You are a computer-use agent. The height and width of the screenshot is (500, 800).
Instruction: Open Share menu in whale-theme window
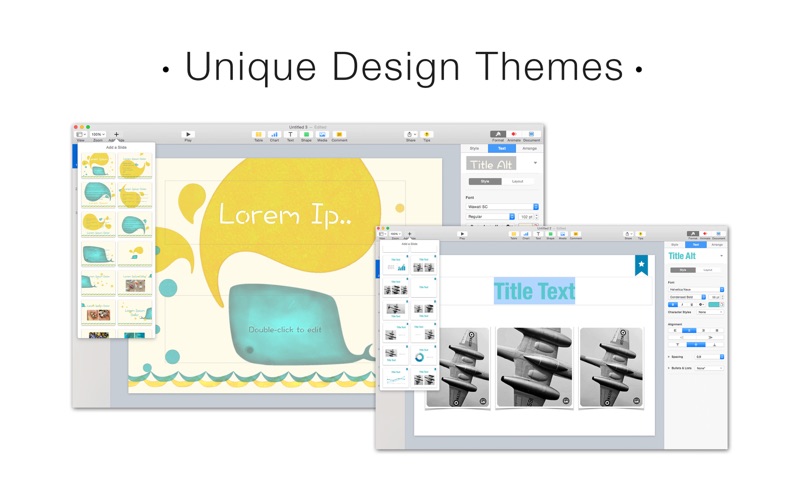tap(411, 135)
